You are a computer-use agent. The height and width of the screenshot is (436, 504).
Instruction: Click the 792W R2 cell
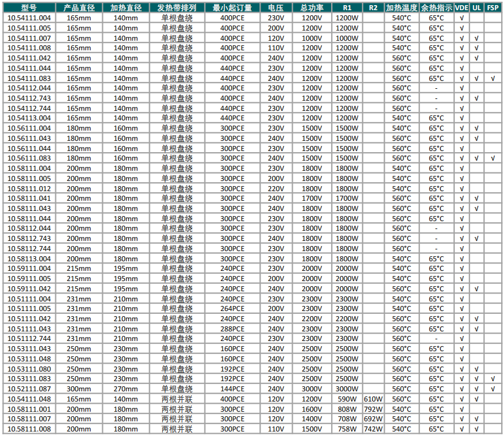click(x=373, y=409)
